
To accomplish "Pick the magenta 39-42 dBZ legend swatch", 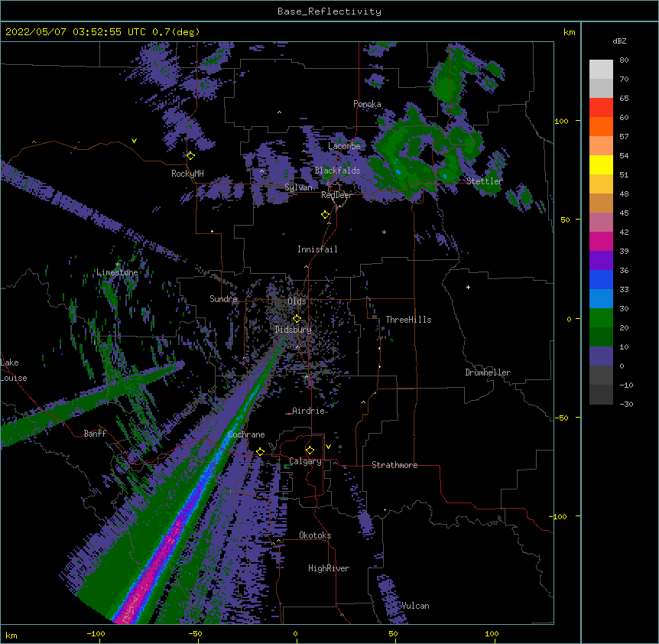I will click(601, 241).
